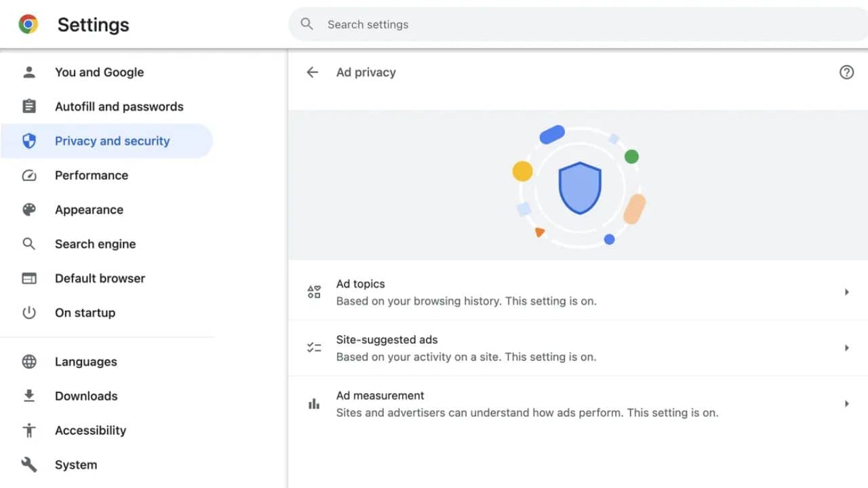
Task: Click the Ad topics shapes icon
Action: point(314,292)
